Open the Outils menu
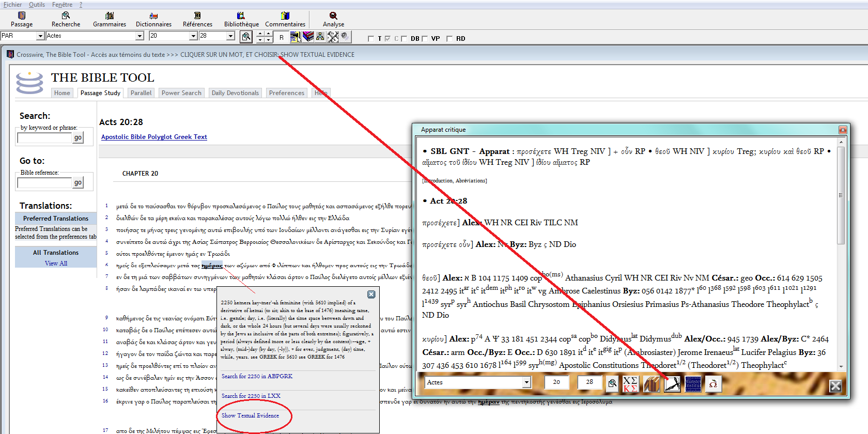 (37, 5)
